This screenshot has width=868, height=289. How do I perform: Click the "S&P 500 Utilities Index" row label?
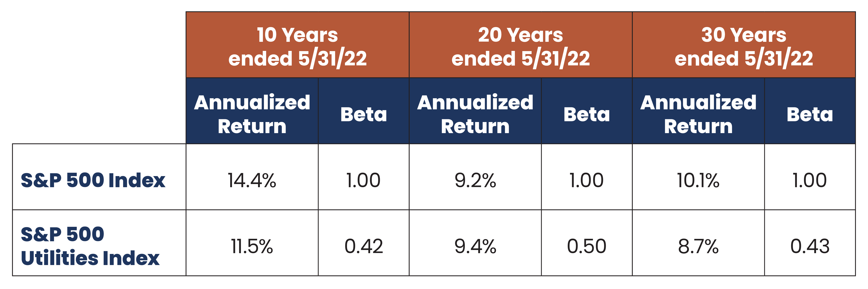(x=90, y=246)
